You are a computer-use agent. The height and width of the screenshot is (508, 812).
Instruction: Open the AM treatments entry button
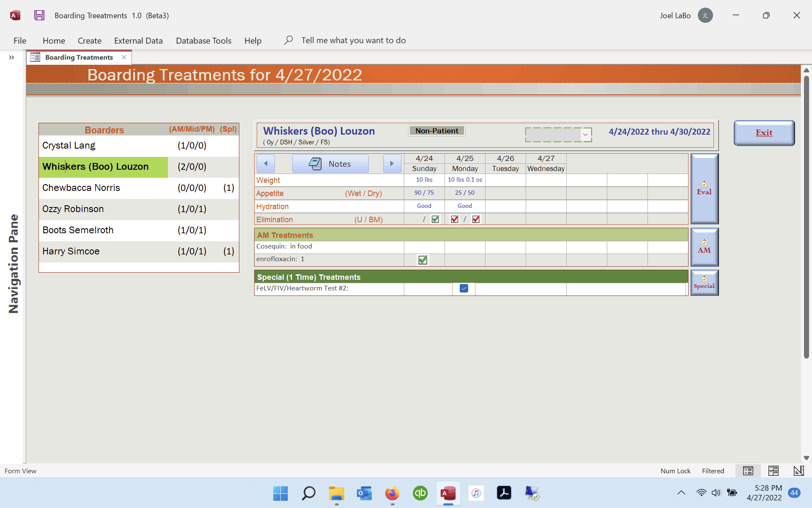pyautogui.click(x=704, y=247)
